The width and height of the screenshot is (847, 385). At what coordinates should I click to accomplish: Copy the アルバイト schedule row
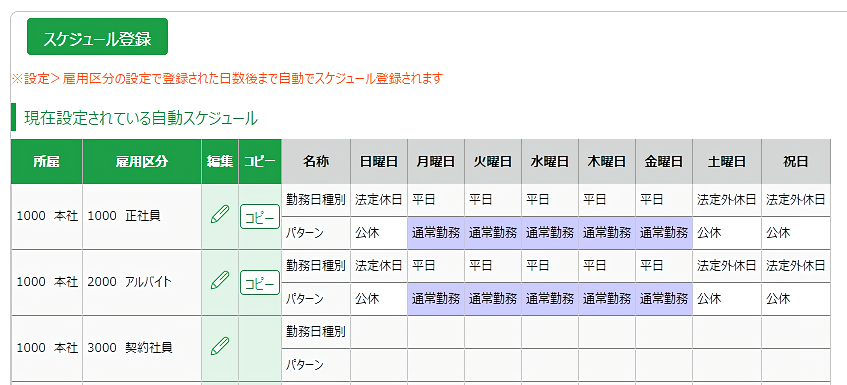260,282
